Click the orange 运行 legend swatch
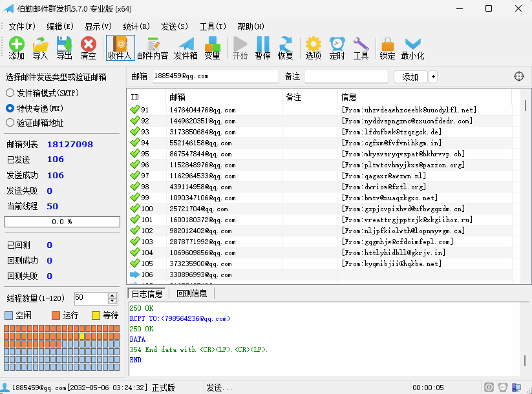 tap(56, 316)
